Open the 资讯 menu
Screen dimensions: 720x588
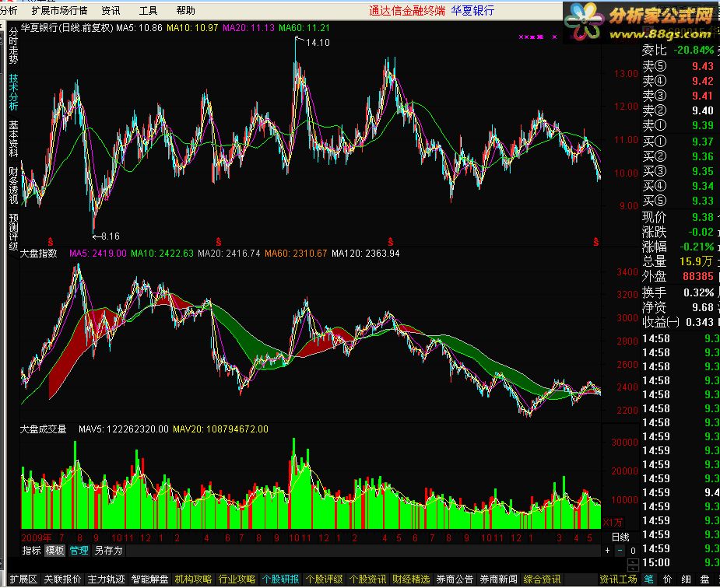tap(111, 11)
